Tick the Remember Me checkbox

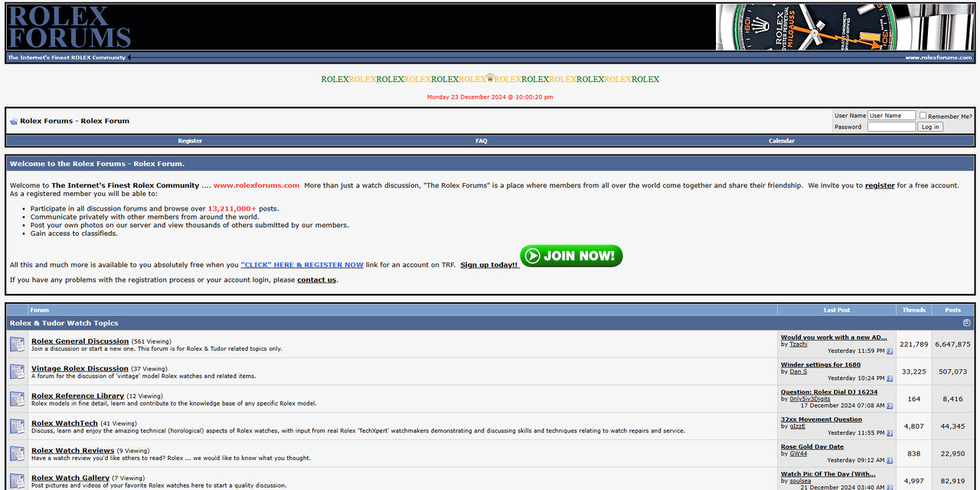pyautogui.click(x=923, y=116)
